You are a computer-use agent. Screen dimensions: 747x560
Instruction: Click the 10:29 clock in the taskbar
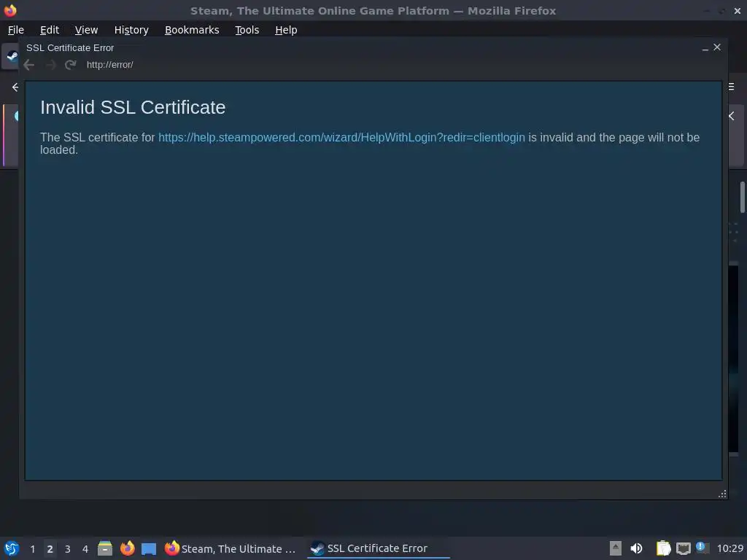click(729, 548)
